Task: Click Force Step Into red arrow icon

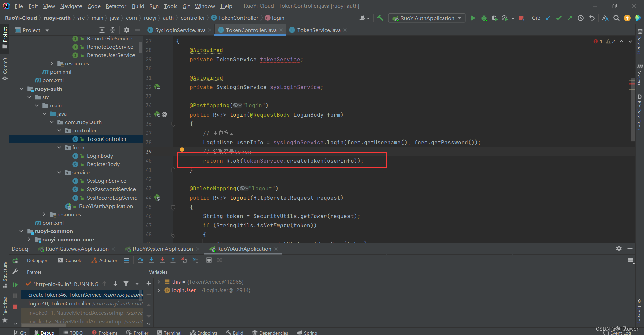Action: tap(162, 260)
